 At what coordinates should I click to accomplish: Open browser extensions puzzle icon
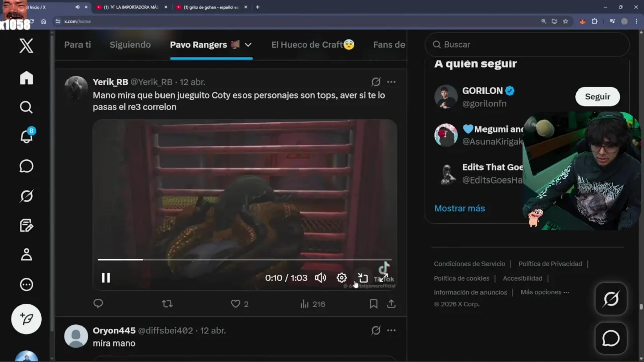coord(594,21)
